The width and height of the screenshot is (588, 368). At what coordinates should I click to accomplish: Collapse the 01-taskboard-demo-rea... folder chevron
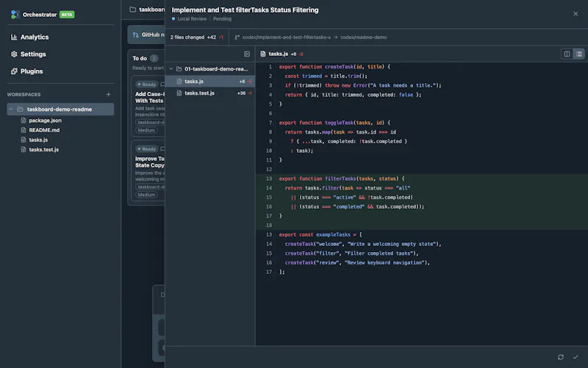click(171, 69)
